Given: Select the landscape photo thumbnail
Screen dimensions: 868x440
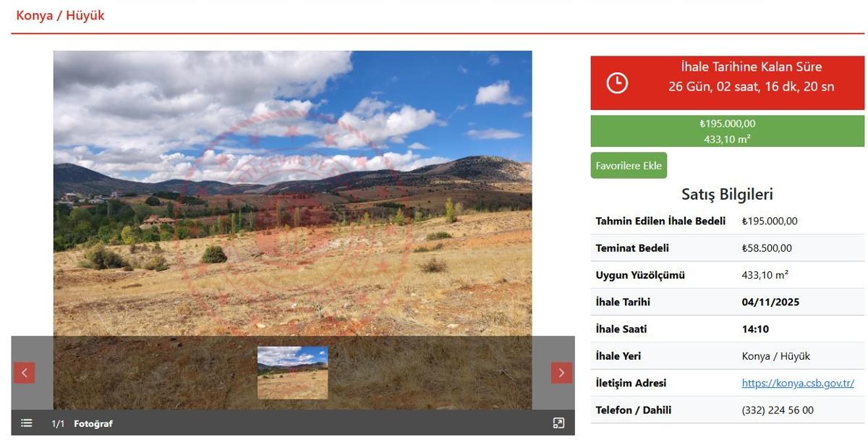Looking at the screenshot, I should [x=292, y=373].
